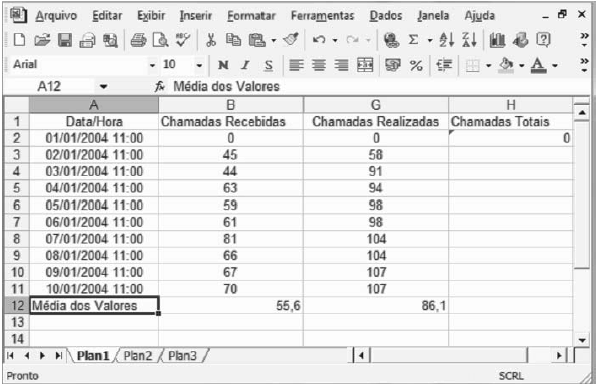Click the Merge and Center icon
This screenshot has width=598, height=386.
(365, 65)
